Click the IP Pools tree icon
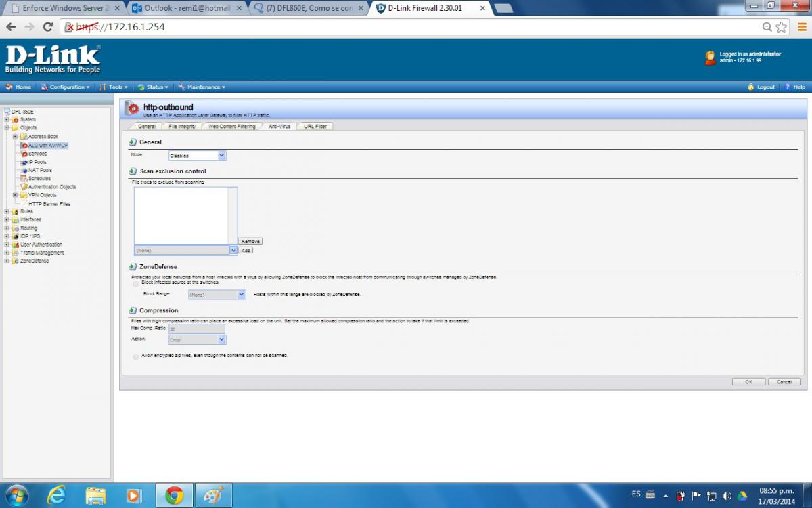The height and width of the screenshot is (508, 812). [x=24, y=162]
